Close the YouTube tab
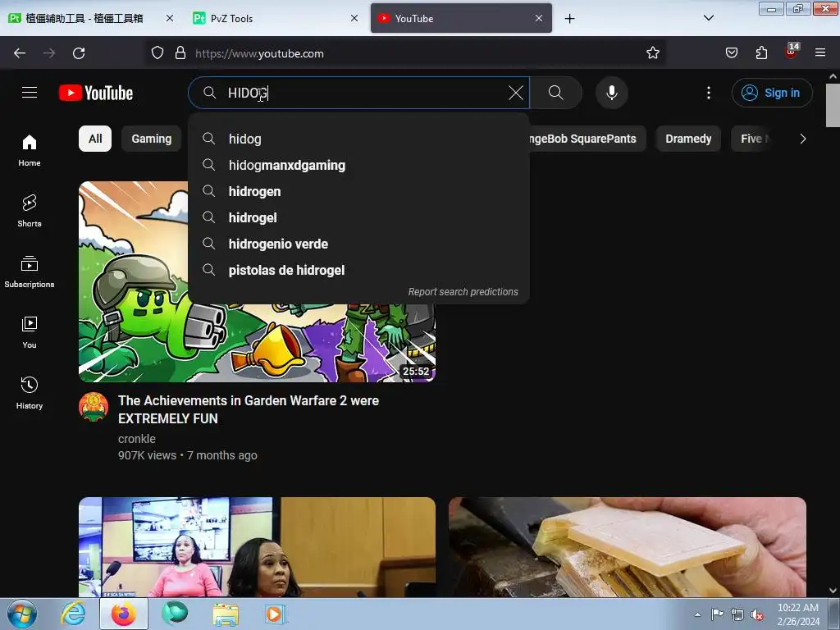Screen dimensions: 840x630 (539, 18)
